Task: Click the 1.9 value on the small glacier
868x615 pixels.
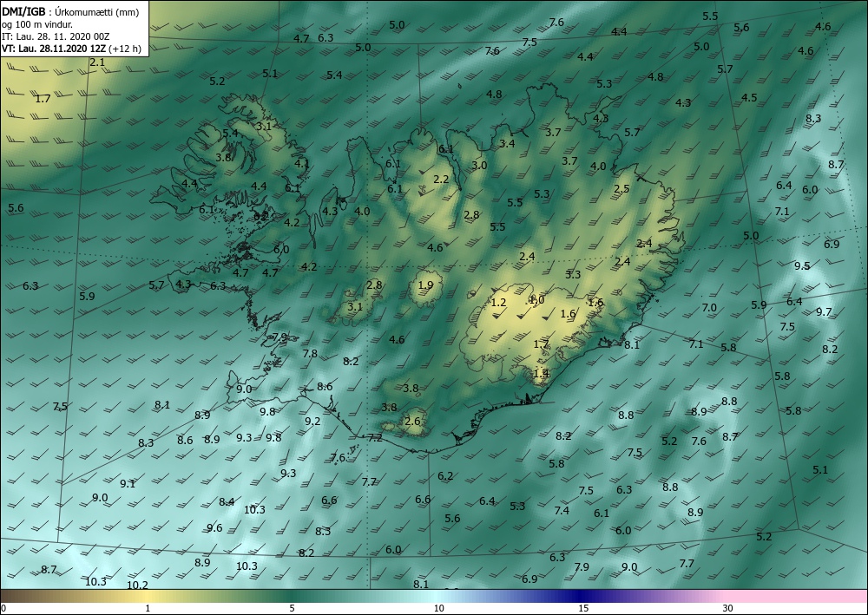Action: 425,285
